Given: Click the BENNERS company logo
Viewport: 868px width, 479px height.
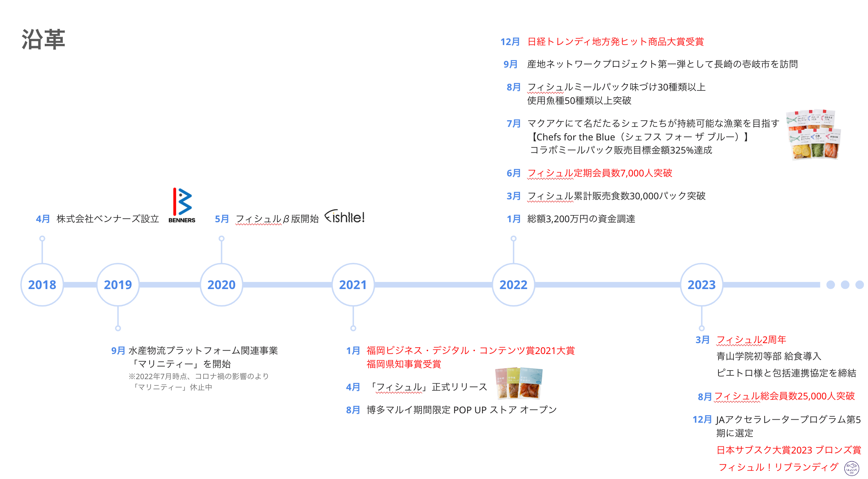Looking at the screenshot, I should point(182,205).
